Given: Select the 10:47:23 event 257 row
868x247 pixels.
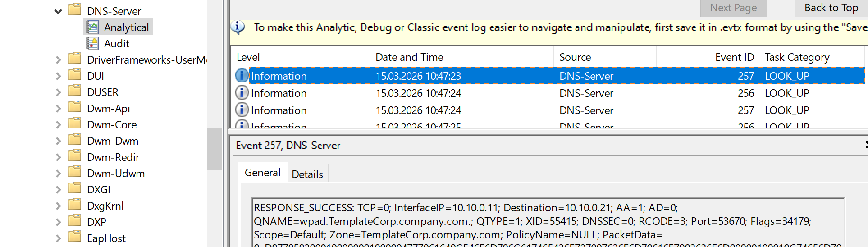Looking at the screenshot, I should [x=549, y=76].
